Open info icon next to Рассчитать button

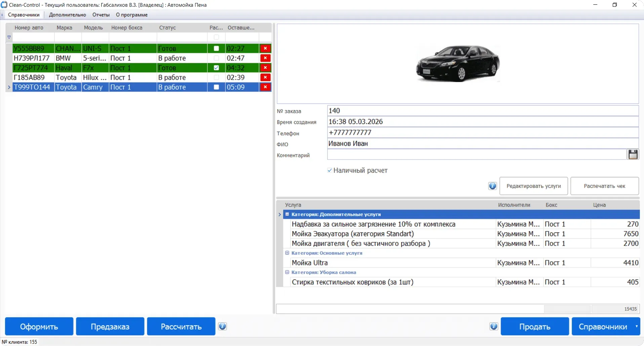click(x=223, y=327)
